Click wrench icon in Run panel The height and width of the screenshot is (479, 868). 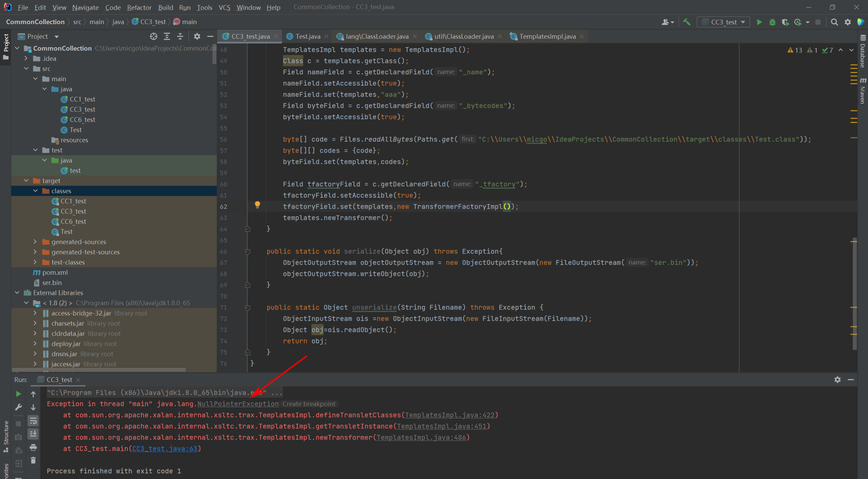click(19, 407)
